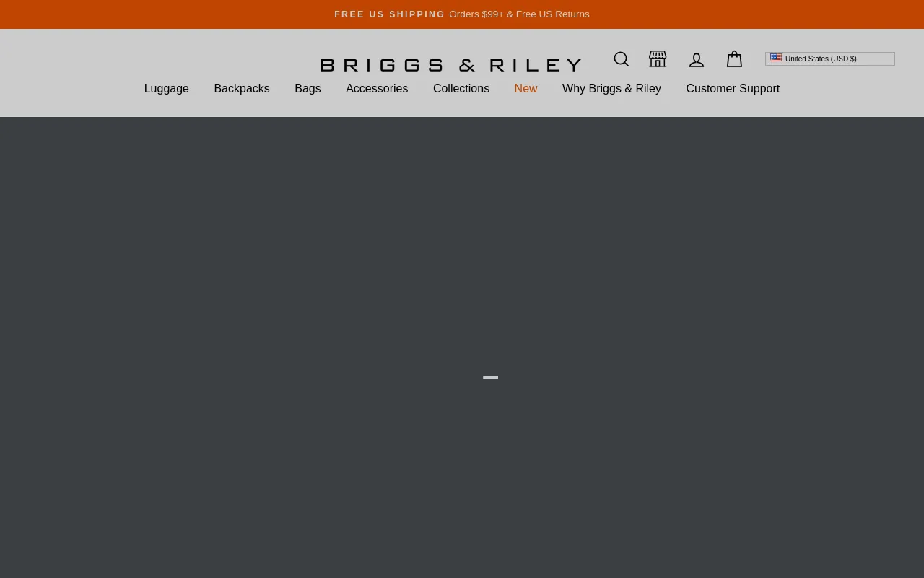Open the shopping bag cart icon
This screenshot has width=924, height=578.
pyautogui.click(x=734, y=59)
